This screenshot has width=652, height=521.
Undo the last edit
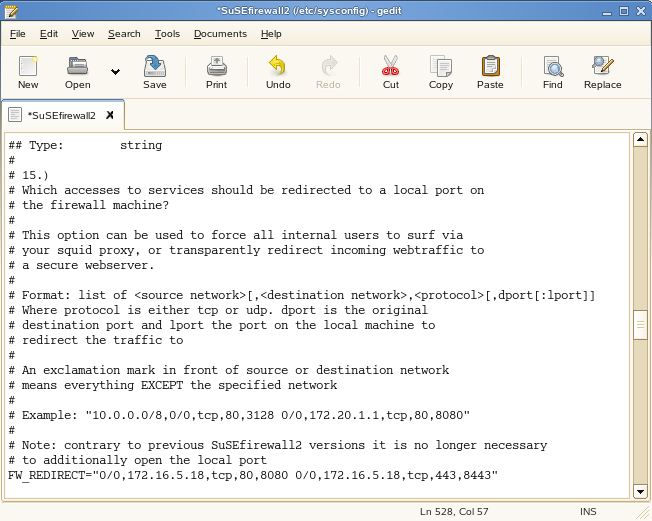point(278,72)
